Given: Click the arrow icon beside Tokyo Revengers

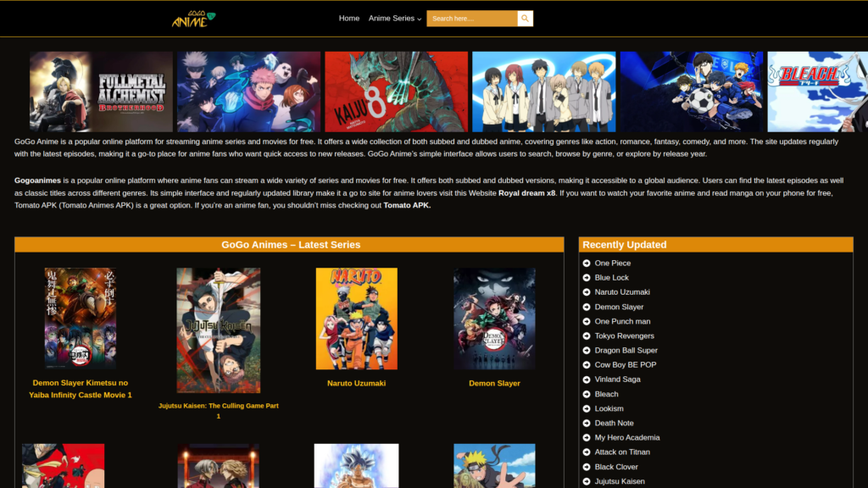Looking at the screenshot, I should 587,336.
